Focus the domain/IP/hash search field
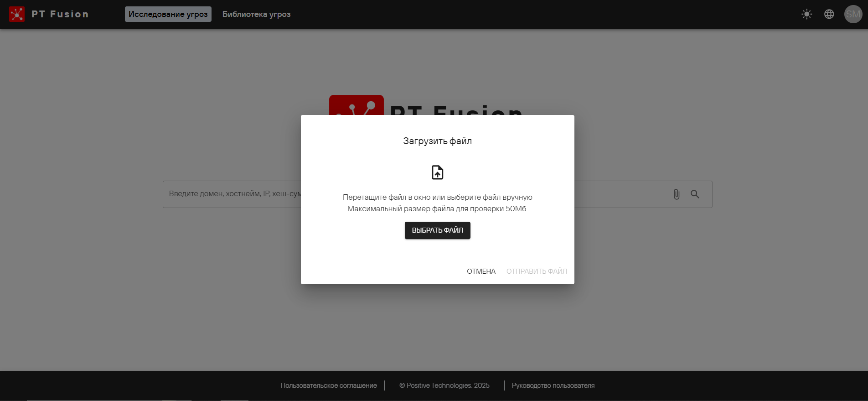 click(x=232, y=194)
